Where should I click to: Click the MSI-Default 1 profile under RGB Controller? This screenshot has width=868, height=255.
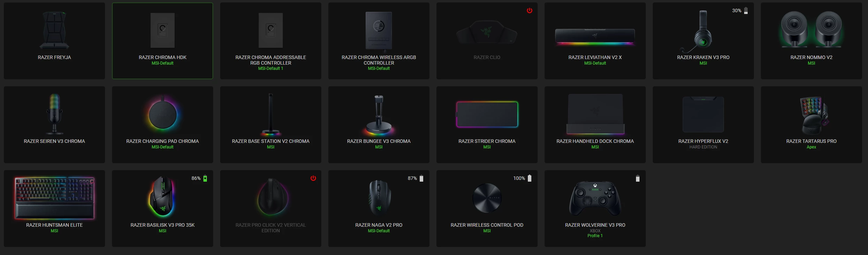(271, 68)
